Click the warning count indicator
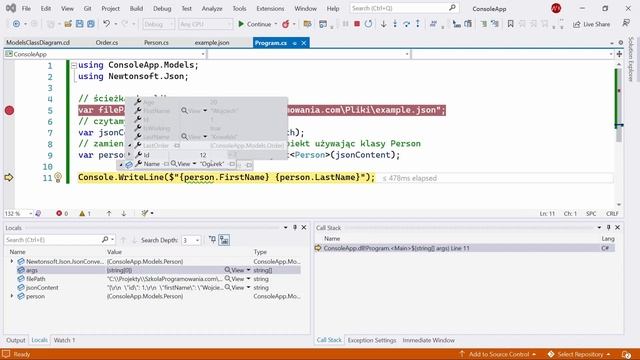640x360 pixels. coord(85,213)
